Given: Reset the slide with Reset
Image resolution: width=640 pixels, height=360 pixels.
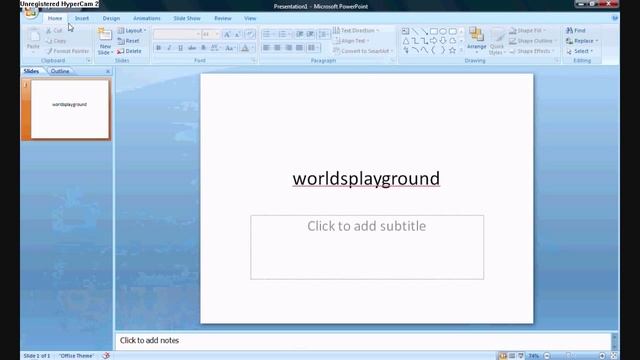Looking at the screenshot, I should [x=129, y=41].
